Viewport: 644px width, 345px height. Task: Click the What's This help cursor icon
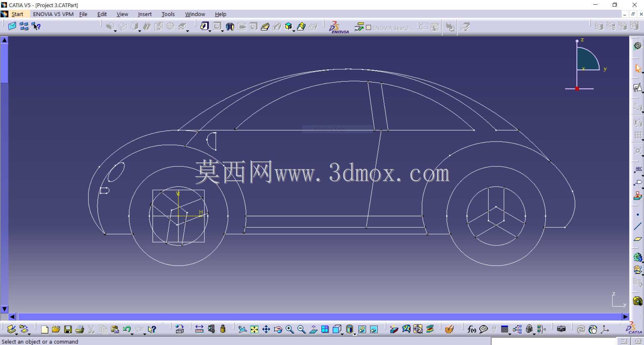pos(152,330)
